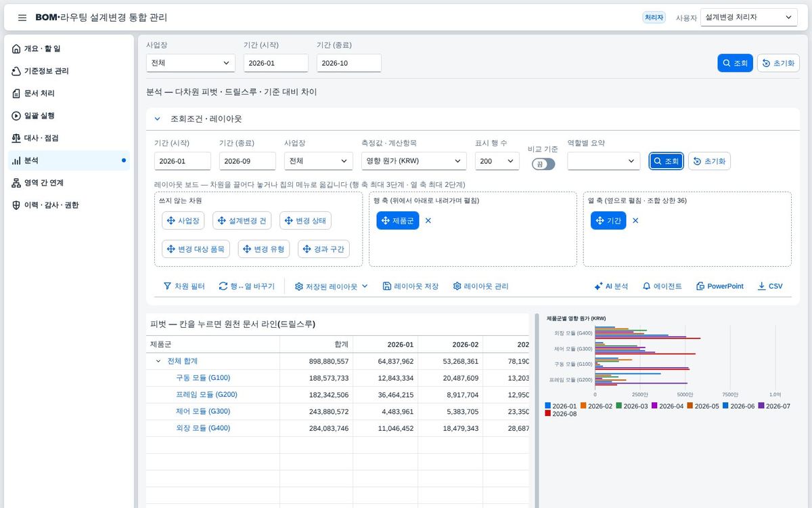Open the 외장 모듈 (G400) link
Image resolution: width=812 pixels, height=508 pixels.
[x=203, y=428]
